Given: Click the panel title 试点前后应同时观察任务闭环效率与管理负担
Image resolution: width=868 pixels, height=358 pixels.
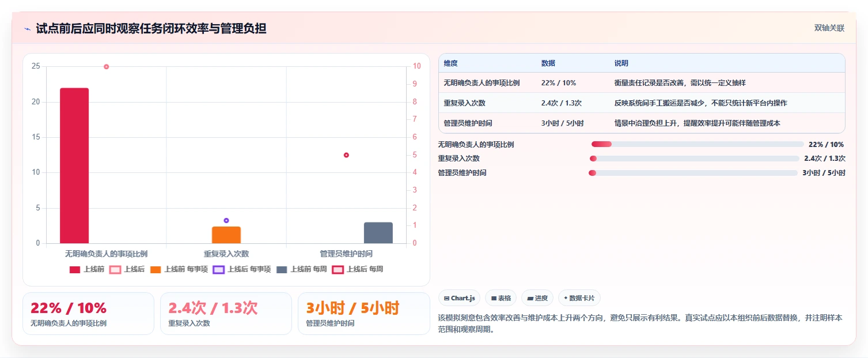Looking at the screenshot, I should tap(151, 28).
